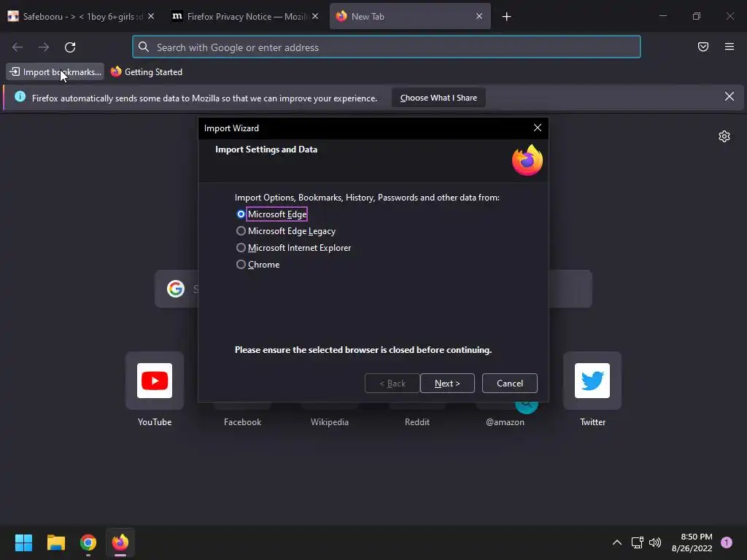Click the info icon in notification bar
747x560 pixels.
20,97
